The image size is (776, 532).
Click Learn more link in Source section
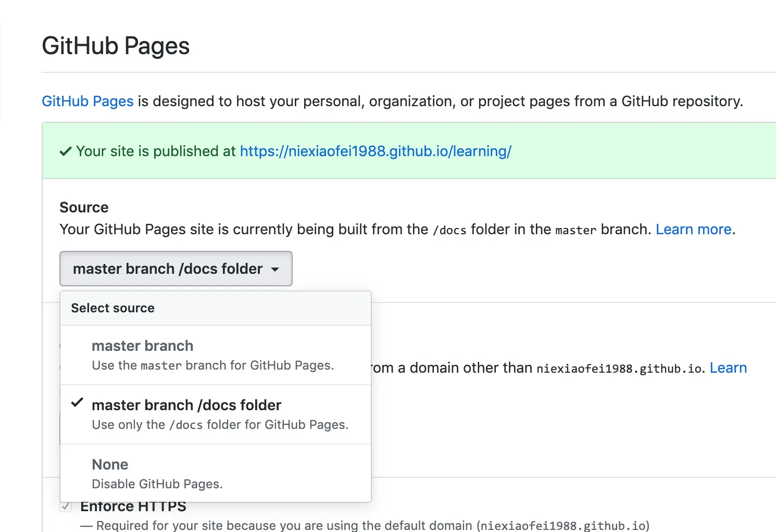(694, 229)
